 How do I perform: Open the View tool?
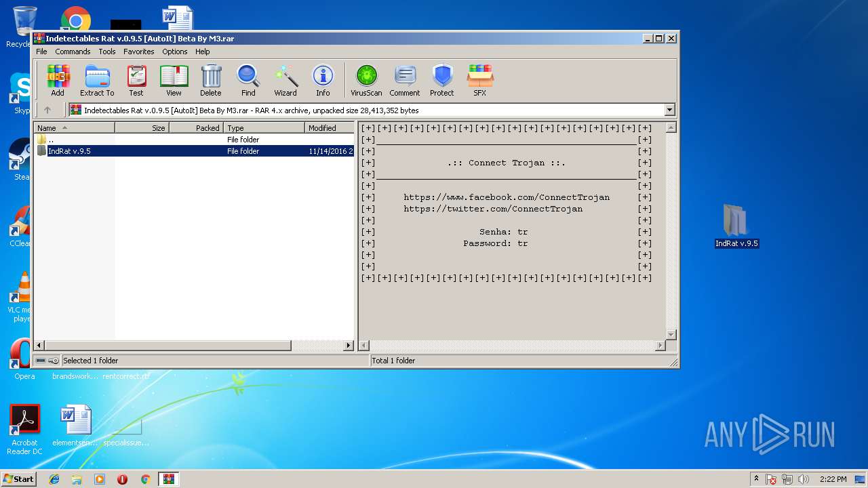174,81
